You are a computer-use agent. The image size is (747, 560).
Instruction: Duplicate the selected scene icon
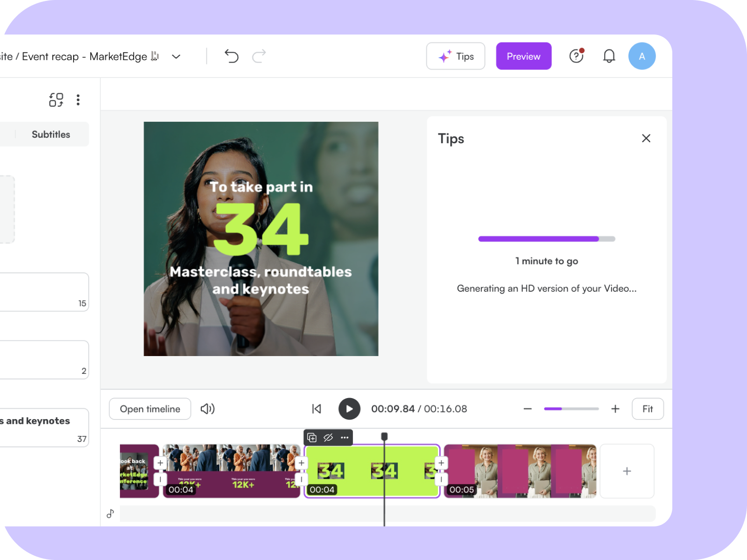pyautogui.click(x=312, y=438)
